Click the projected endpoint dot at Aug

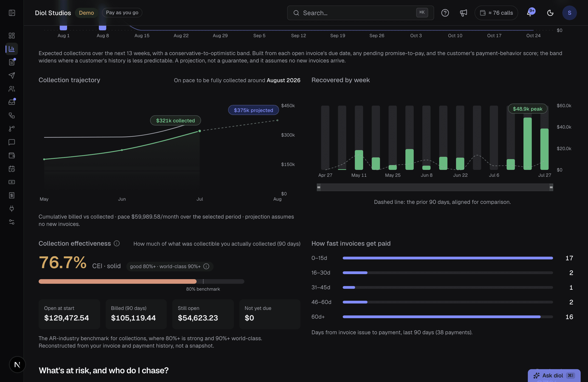pyautogui.click(x=277, y=120)
